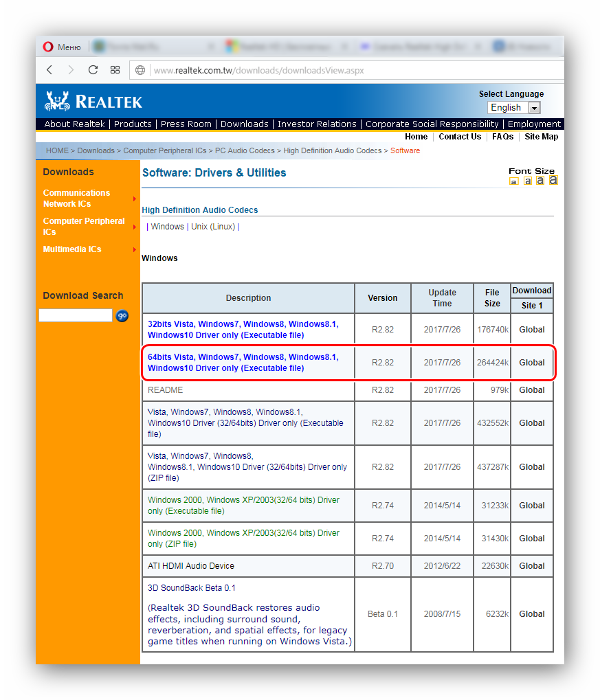Screen dimensions: 600x700
Task: Click Software in the breadcrumb
Action: pyautogui.click(x=405, y=151)
